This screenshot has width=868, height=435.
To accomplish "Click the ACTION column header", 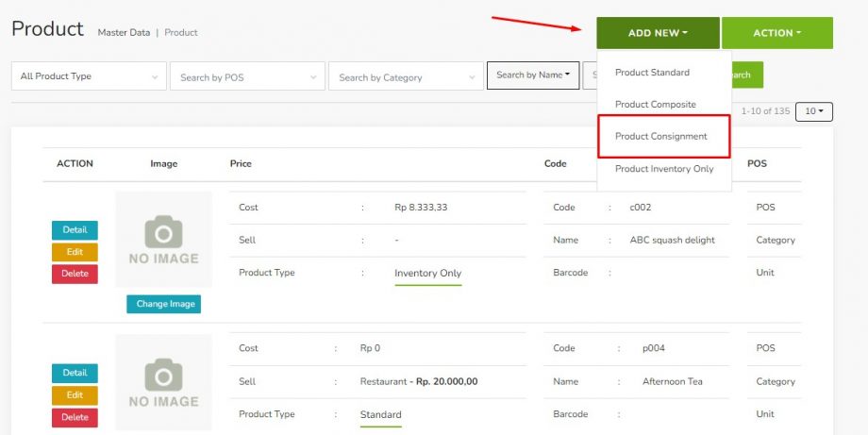I will [x=75, y=164].
